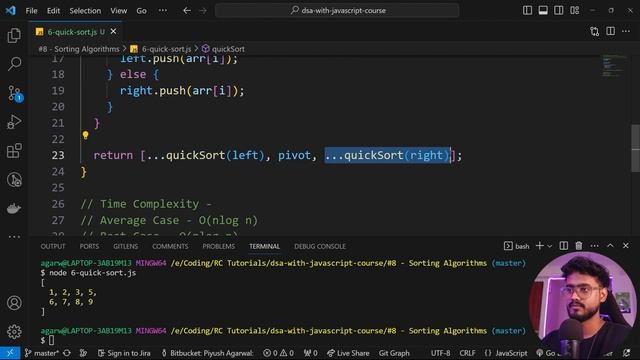The width and height of the screenshot is (640, 360).
Task: Create a new terminal with plus icon
Action: pos(540,246)
